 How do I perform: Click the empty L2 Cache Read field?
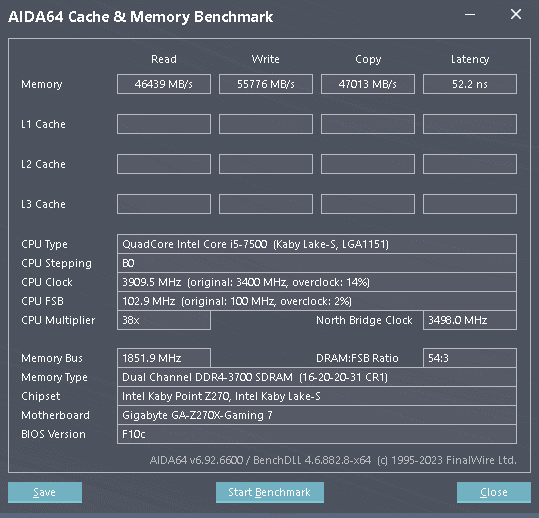click(x=164, y=164)
